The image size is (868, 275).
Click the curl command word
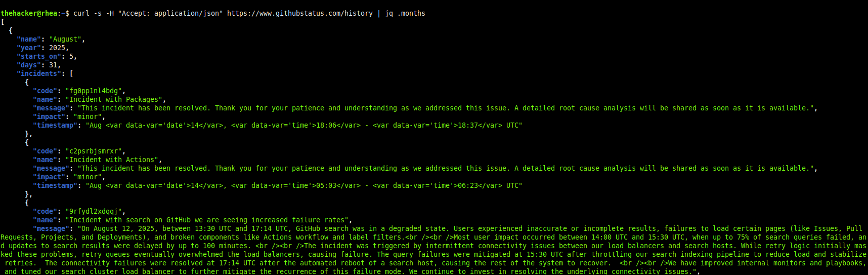coord(81,14)
